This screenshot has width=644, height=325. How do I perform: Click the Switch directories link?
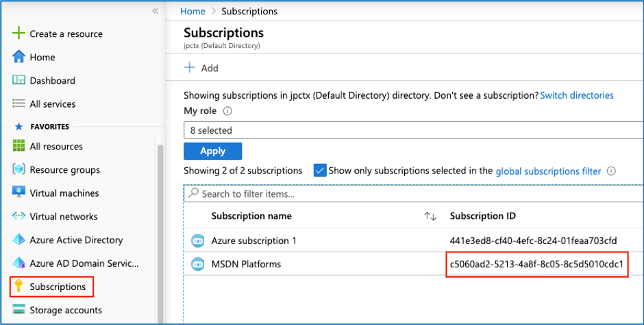click(x=577, y=95)
